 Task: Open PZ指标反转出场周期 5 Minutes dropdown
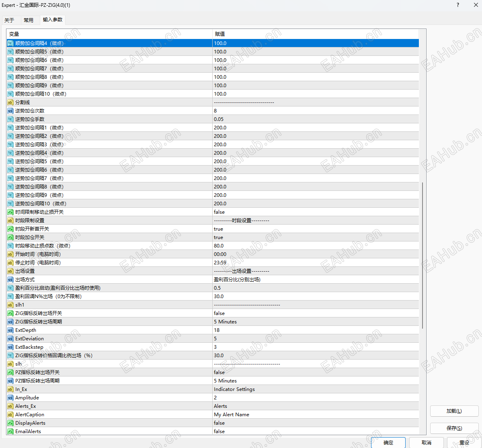tap(316, 381)
